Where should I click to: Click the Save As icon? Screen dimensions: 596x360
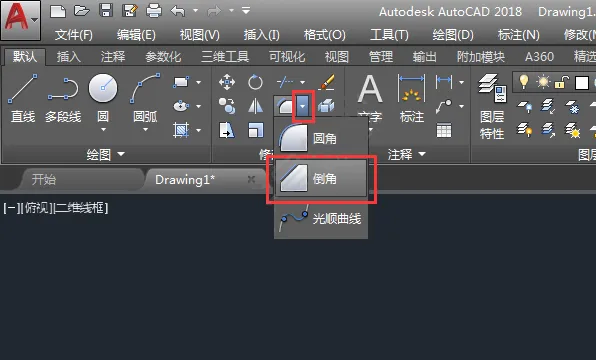(x=130, y=11)
